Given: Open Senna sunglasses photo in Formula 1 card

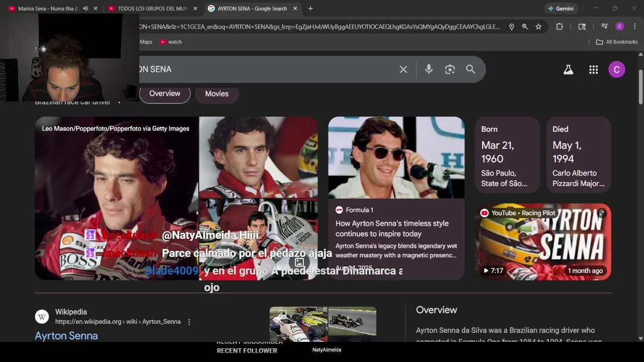Looking at the screenshot, I should 396,157.
